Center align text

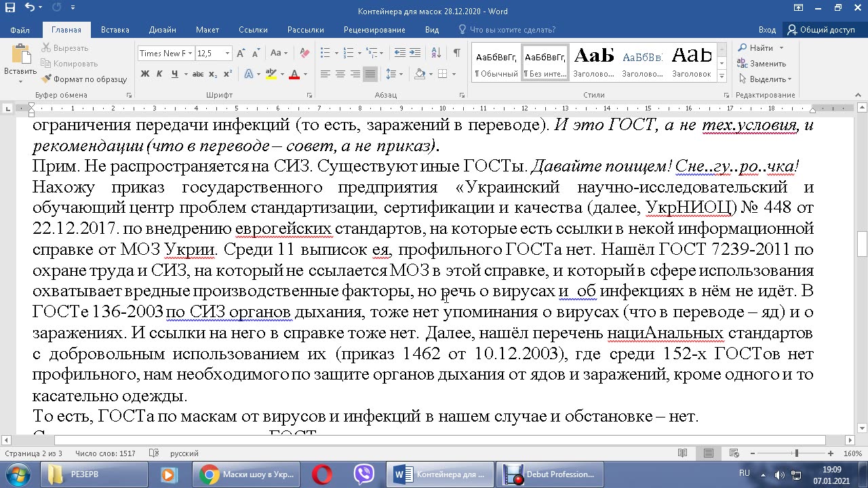pyautogui.click(x=340, y=74)
